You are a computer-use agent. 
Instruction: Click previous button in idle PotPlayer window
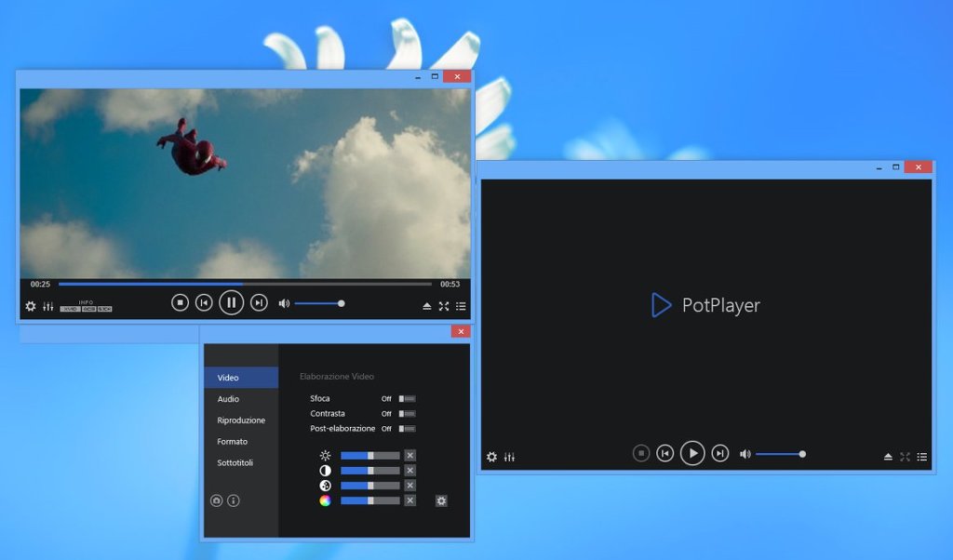point(664,453)
